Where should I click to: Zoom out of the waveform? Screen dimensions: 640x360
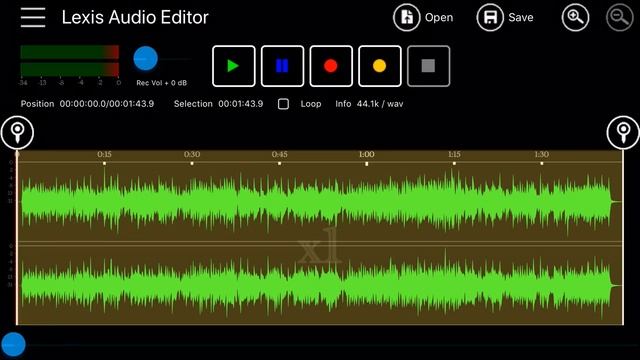619,17
